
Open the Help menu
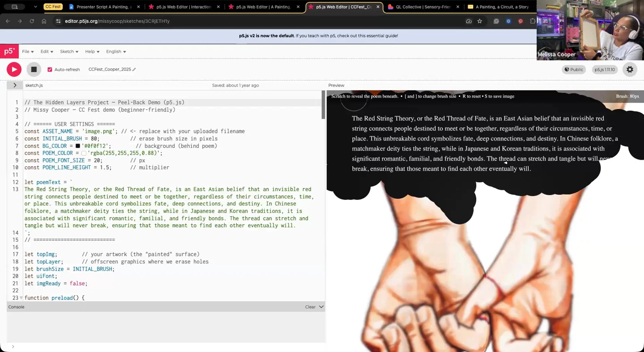[x=92, y=51]
